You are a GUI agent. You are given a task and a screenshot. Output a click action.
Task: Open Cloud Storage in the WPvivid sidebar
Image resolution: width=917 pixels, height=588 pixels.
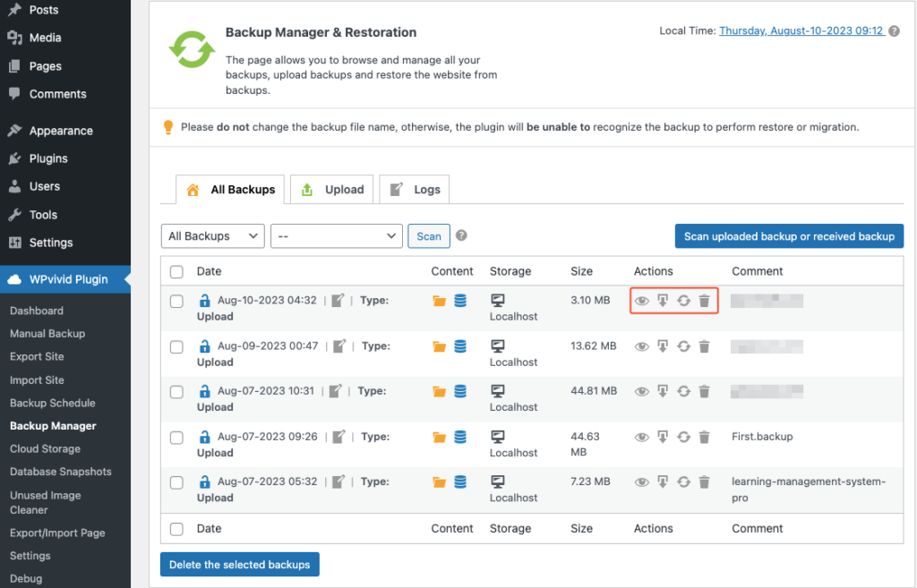(x=45, y=448)
